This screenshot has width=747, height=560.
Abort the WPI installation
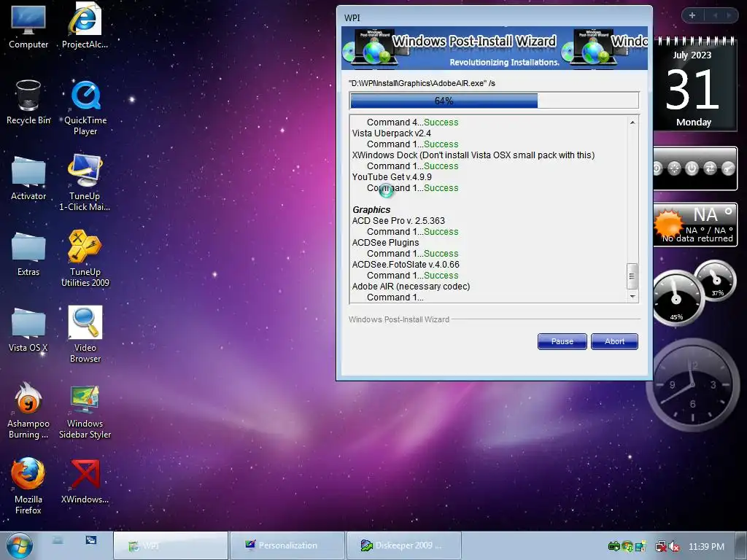tap(614, 341)
